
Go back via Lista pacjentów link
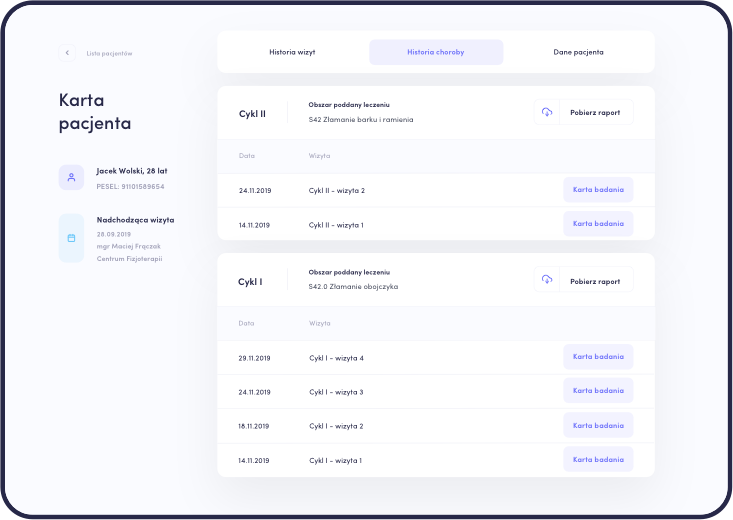pyautogui.click(x=109, y=53)
